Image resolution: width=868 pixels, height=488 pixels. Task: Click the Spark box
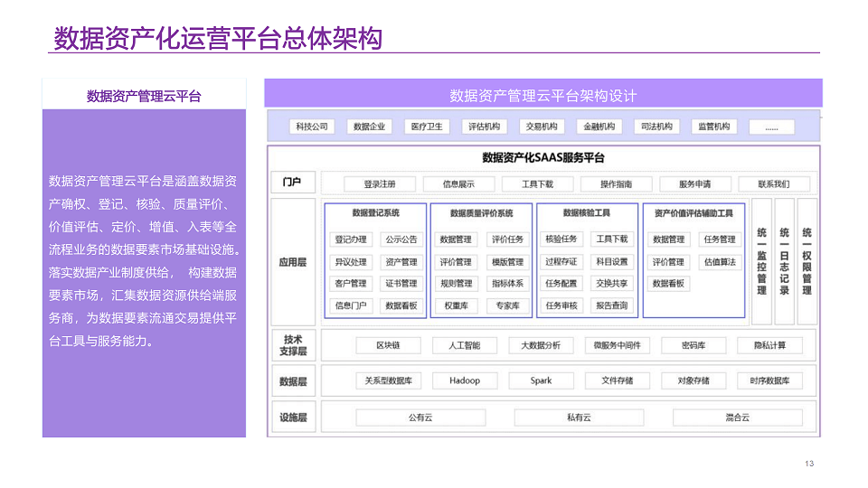pyautogui.click(x=541, y=380)
